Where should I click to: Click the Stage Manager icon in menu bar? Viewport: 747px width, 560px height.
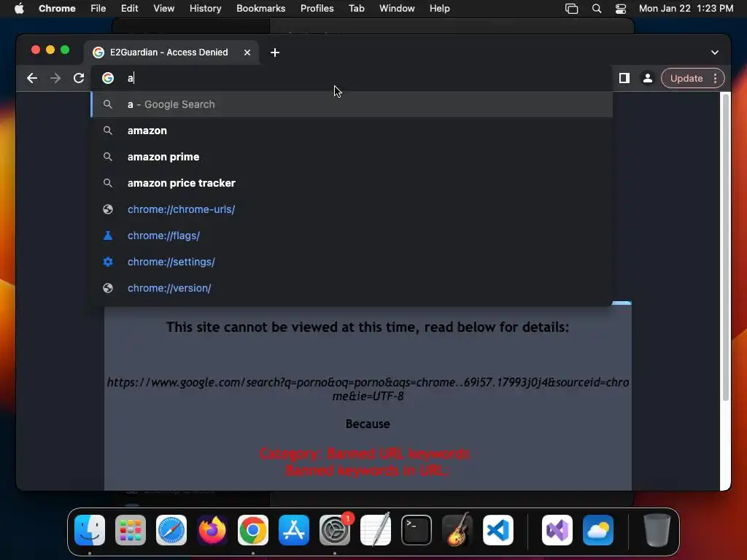[x=572, y=9]
